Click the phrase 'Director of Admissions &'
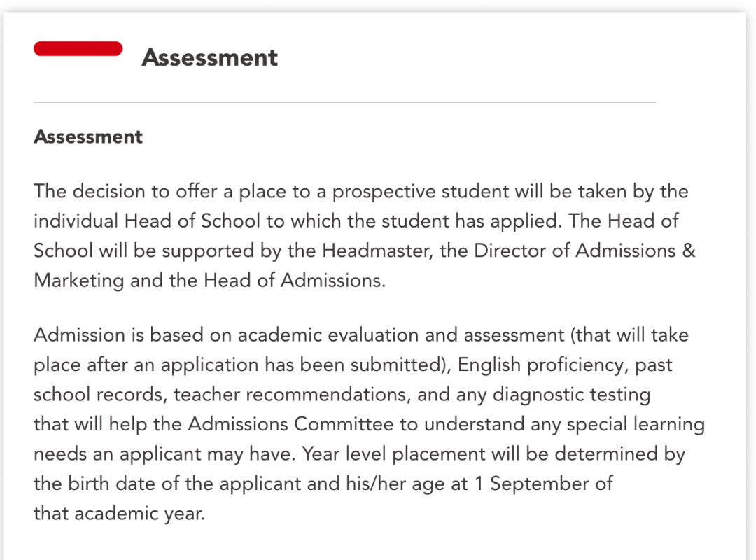This screenshot has height=560, width=756. [x=584, y=251]
